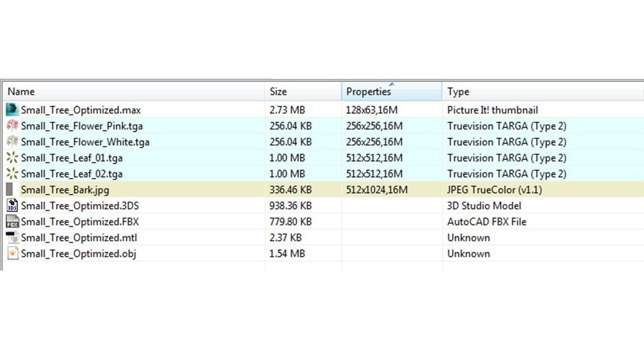644x348 pixels.
Task: Sort files by the Name column header
Action: 21,92
